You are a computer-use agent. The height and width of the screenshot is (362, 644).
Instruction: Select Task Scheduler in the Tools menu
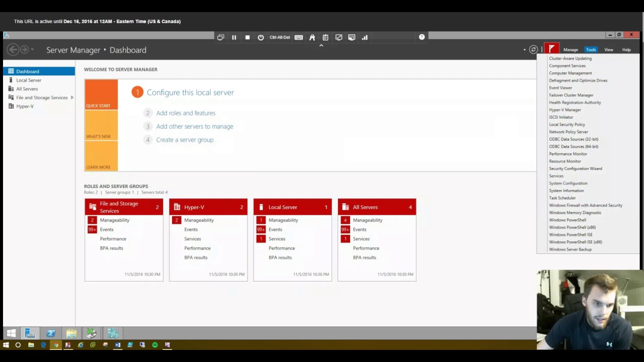[562, 198]
